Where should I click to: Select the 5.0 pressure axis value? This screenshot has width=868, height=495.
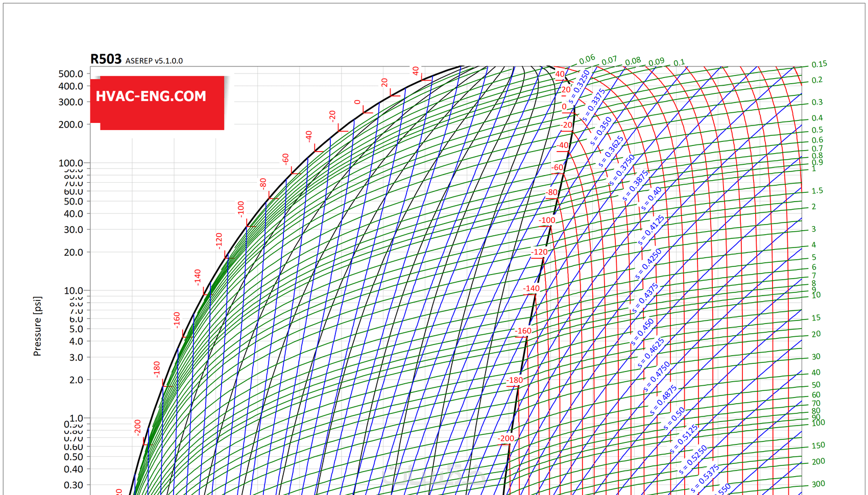pos(76,329)
